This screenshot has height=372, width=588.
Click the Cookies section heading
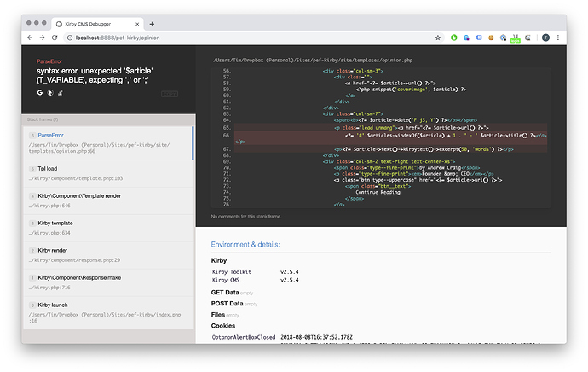pyautogui.click(x=223, y=325)
